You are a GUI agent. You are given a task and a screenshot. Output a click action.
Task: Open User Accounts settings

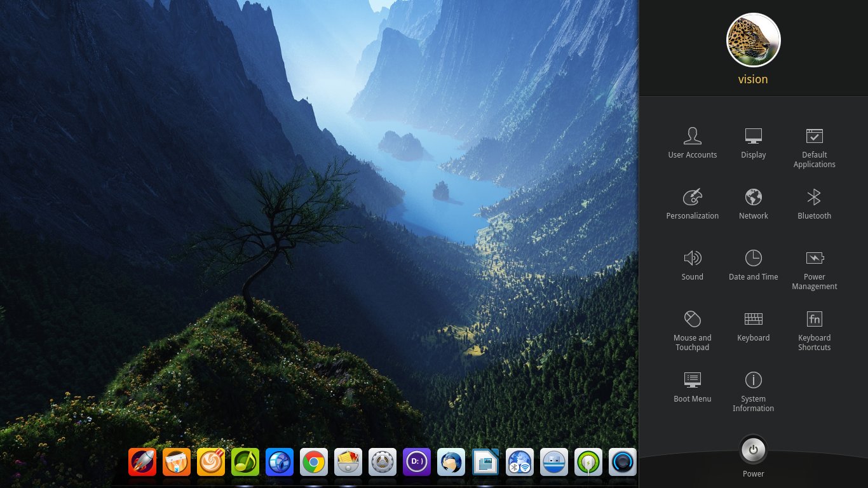[692, 142]
